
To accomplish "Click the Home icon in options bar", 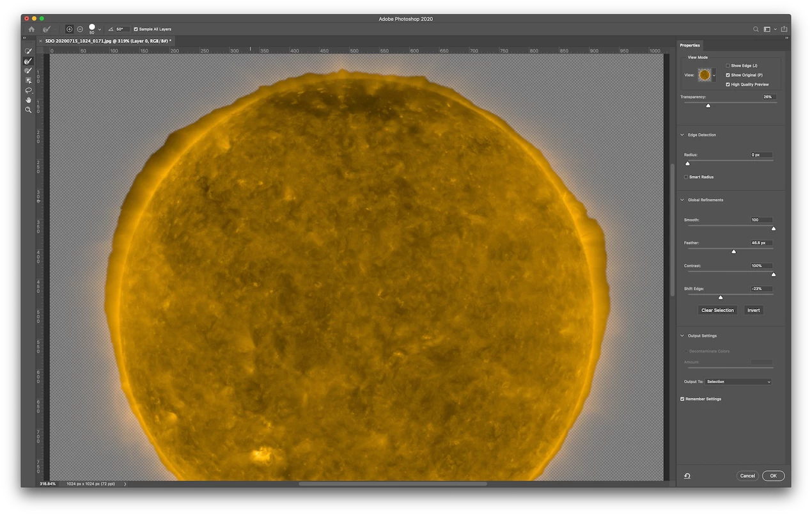I will coord(31,29).
